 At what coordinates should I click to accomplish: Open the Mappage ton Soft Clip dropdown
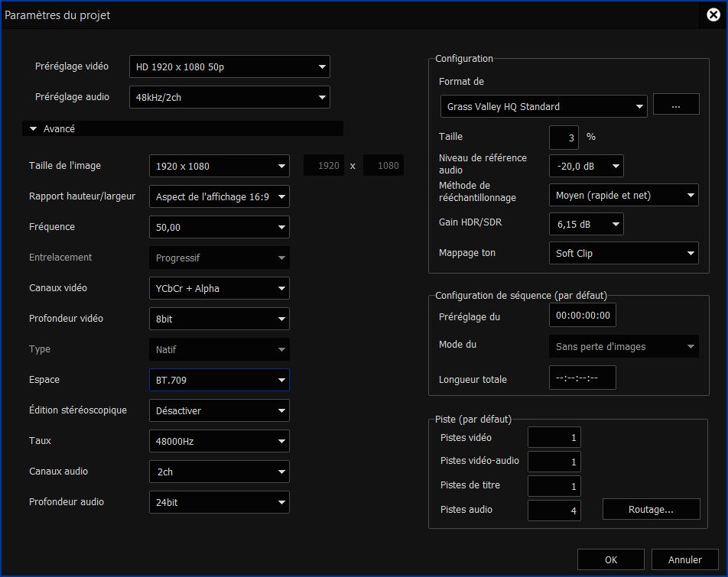click(x=623, y=253)
